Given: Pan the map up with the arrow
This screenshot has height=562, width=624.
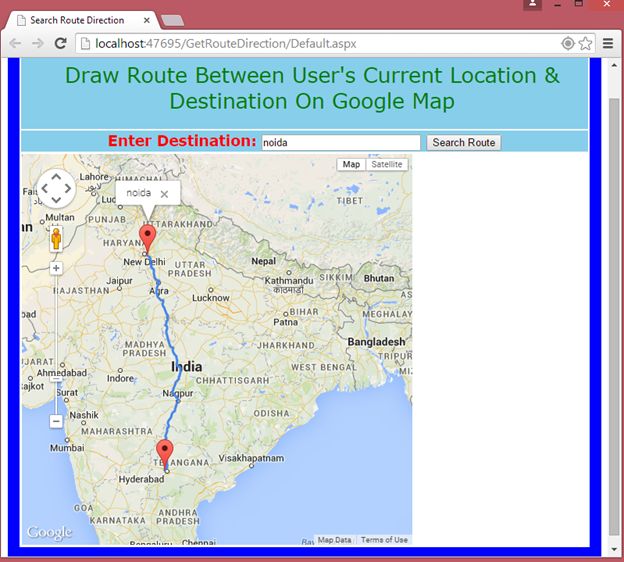Looking at the screenshot, I should (56, 176).
